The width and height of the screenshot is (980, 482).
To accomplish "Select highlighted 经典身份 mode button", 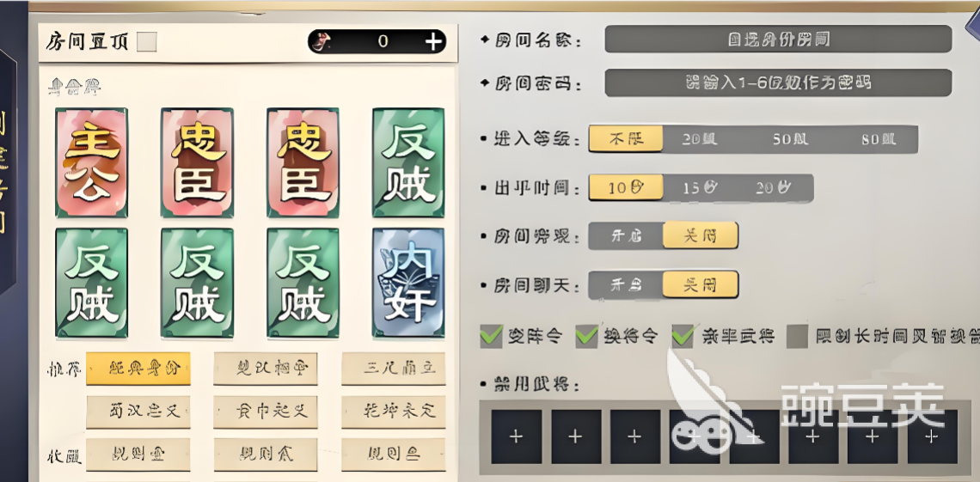I will [138, 369].
